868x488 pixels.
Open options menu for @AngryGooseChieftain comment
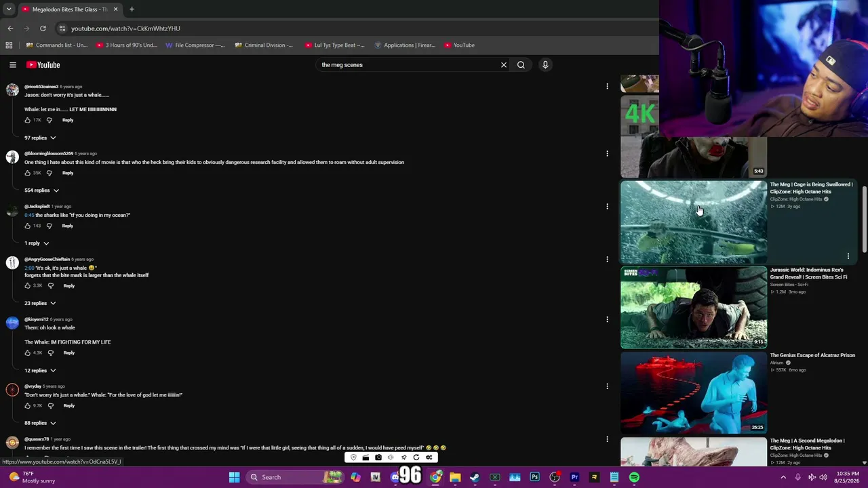607,259
